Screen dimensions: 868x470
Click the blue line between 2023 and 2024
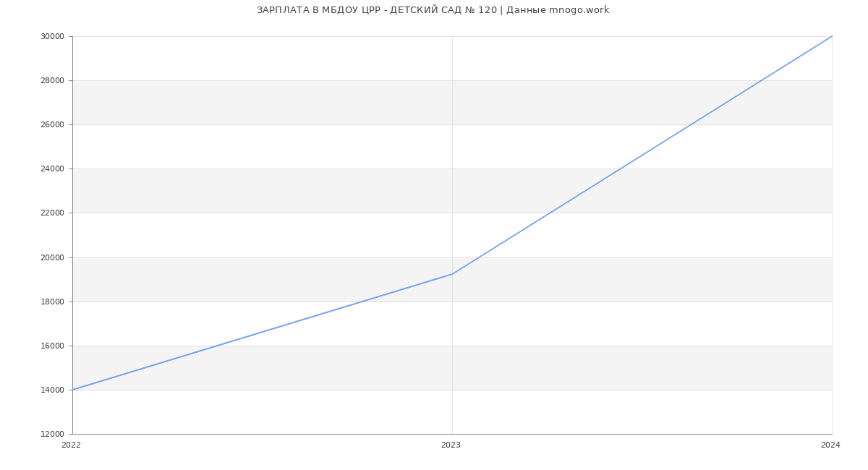coord(642,155)
